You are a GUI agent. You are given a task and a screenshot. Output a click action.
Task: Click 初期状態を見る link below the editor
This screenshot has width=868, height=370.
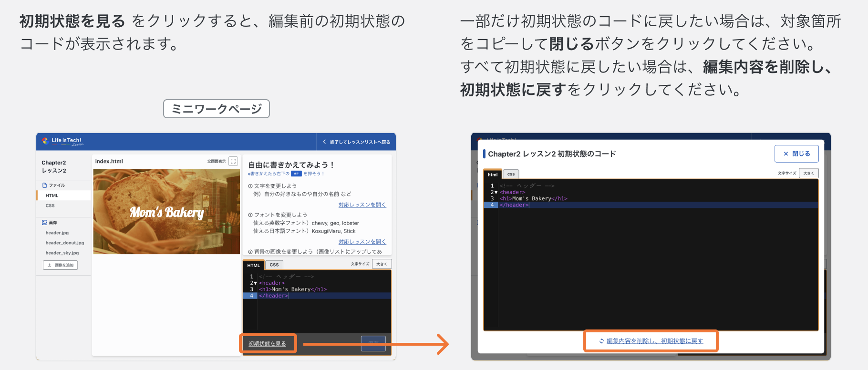click(267, 343)
